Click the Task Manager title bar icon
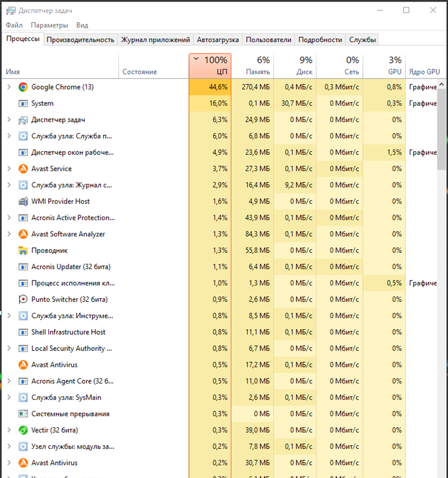Image resolution: width=448 pixels, height=478 pixels. coord(10,11)
